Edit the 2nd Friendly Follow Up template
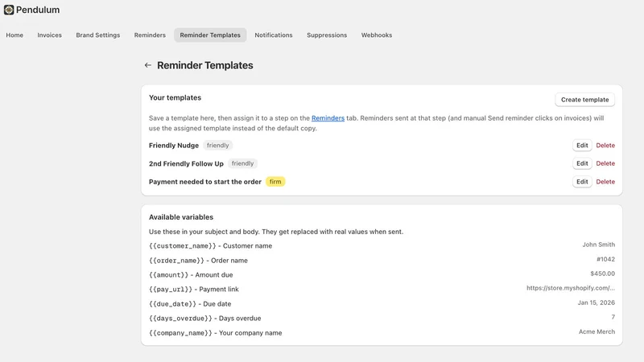This screenshot has width=644, height=362. coord(582,163)
